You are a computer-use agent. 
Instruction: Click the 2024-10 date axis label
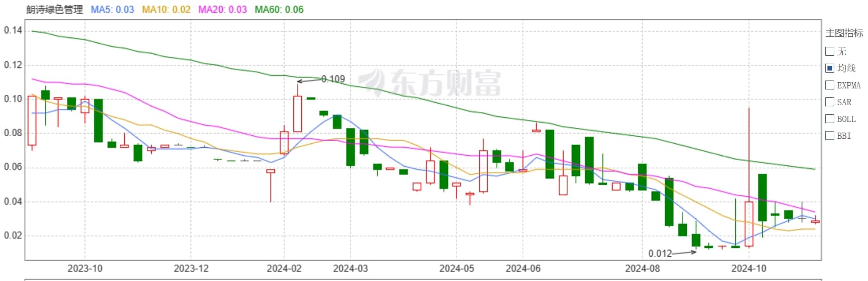(748, 268)
